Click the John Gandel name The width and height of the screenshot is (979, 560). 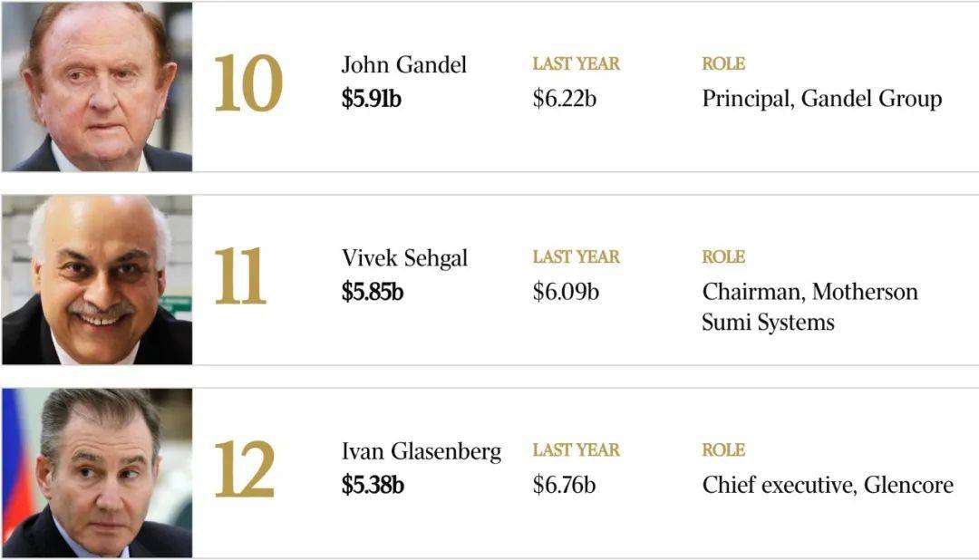[404, 65]
